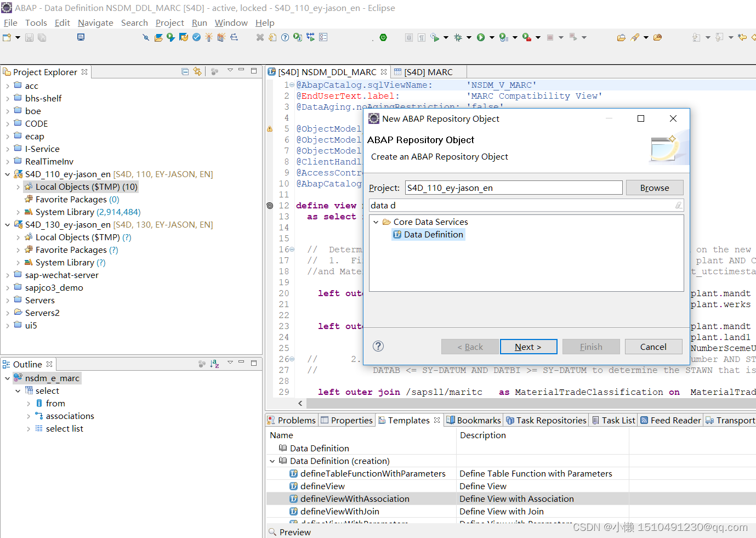Click the Project input field

514,188
